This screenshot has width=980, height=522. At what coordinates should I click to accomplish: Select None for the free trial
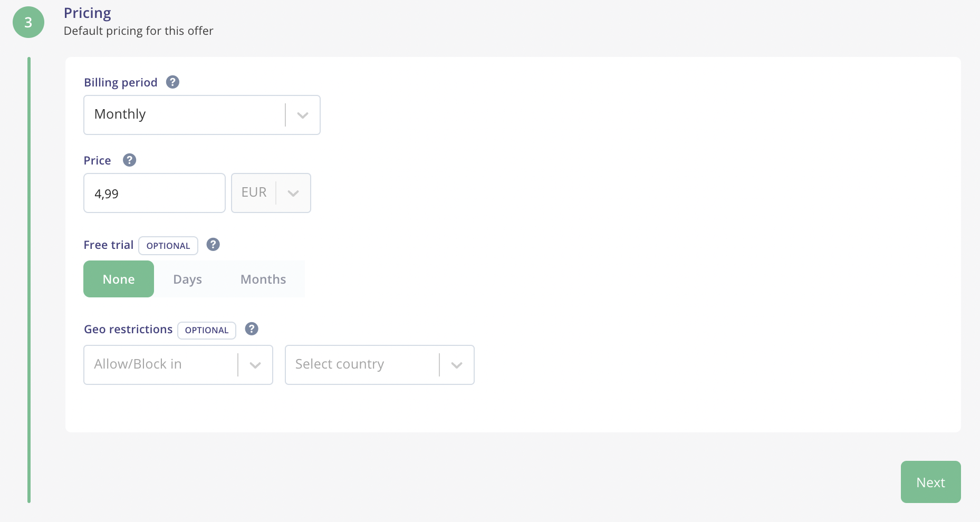[119, 279]
